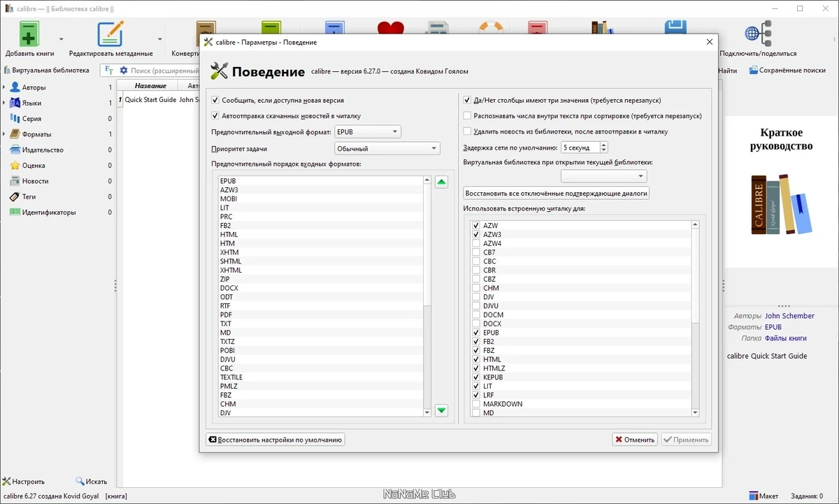This screenshot has width=839, height=504.
Task: Click the Edit metadata toolbar icon
Action: click(110, 34)
